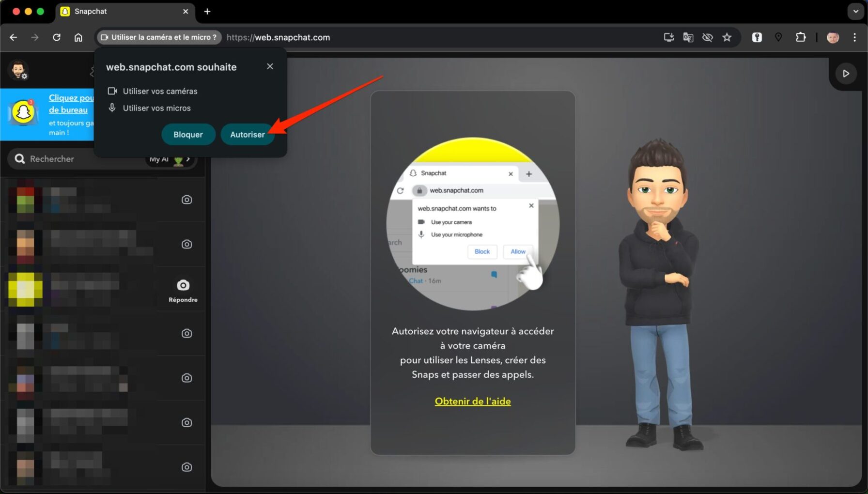Screen dimensions: 868x494
Task: Reload the Snapchat page
Action: 57,37
